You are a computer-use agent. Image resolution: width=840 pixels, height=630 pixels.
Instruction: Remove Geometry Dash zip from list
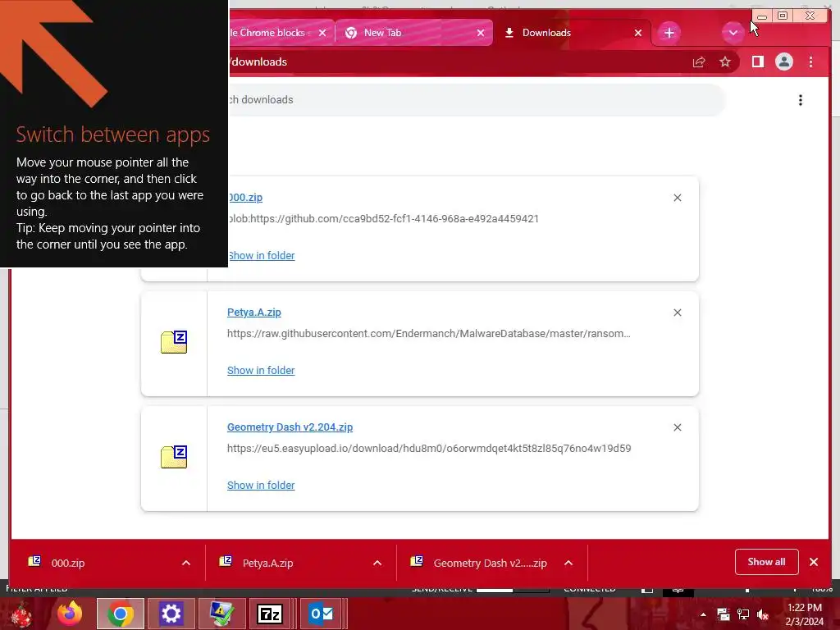(x=677, y=427)
